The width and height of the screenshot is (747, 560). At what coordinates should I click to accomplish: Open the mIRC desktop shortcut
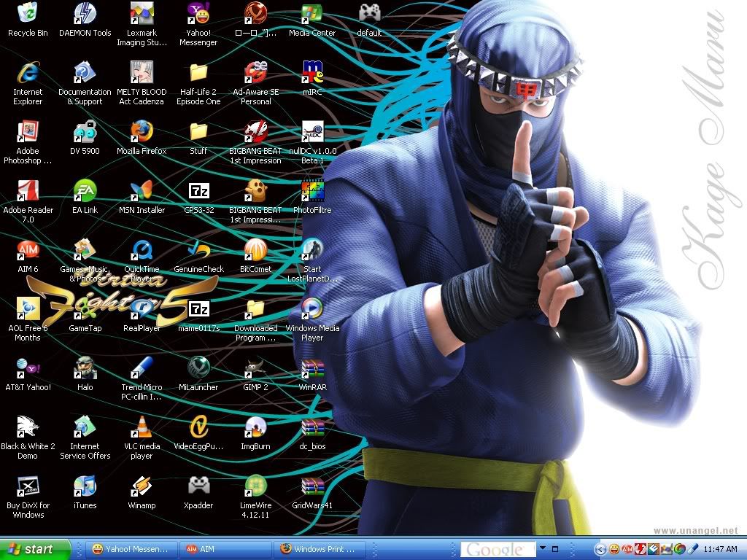coord(312,72)
